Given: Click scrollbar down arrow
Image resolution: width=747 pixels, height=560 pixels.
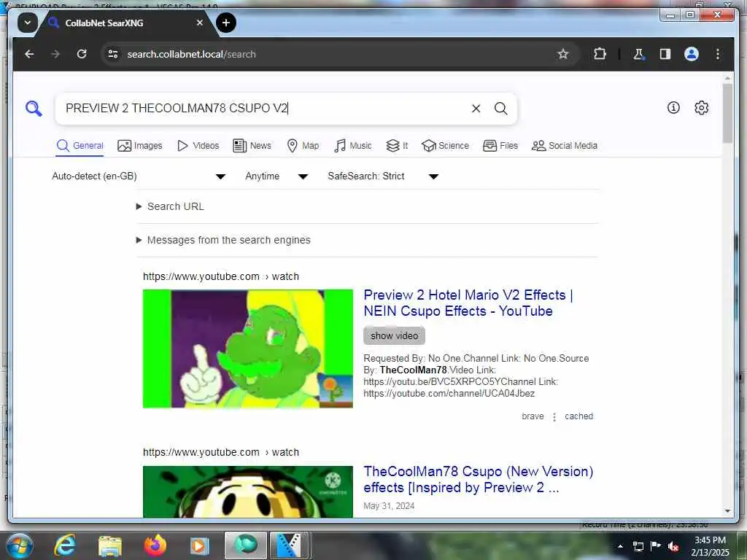Looking at the screenshot, I should pyautogui.click(x=727, y=511).
